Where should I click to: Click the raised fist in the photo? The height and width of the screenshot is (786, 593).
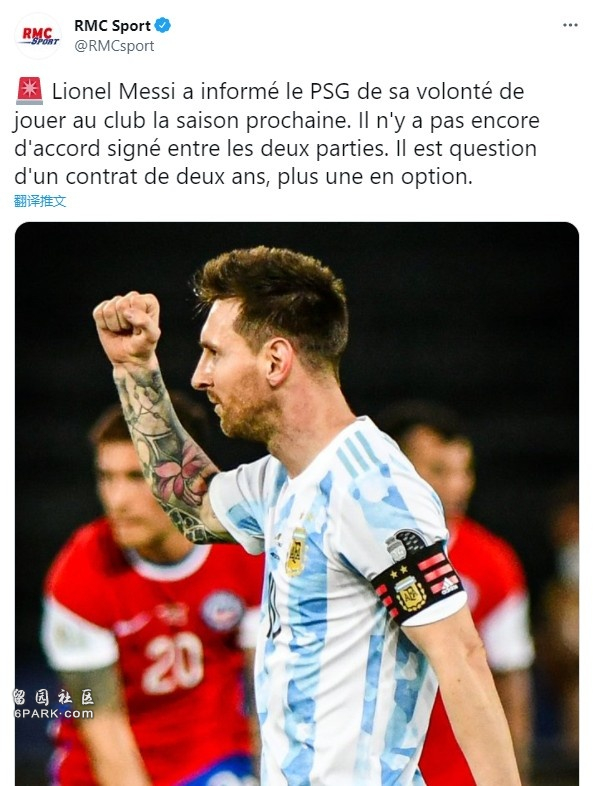coord(127,326)
